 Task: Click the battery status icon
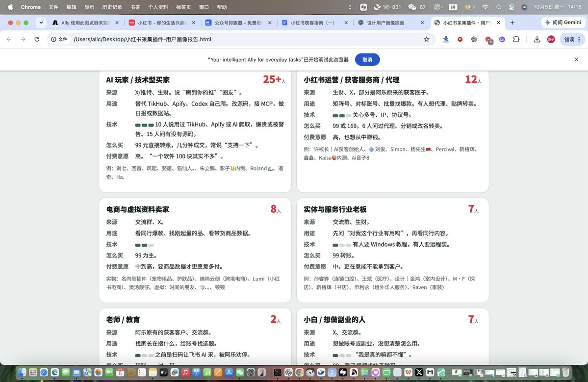pos(469,7)
